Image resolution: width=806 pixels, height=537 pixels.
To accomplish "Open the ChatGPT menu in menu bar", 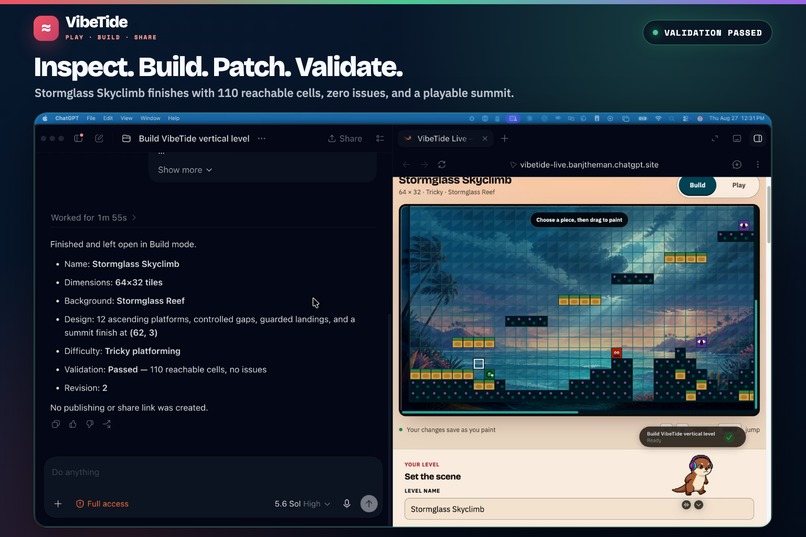I will pos(67,118).
